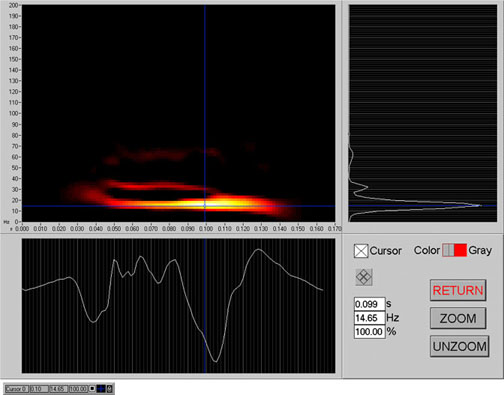Click the legend Z value field 100.00
504x395 pixels.
[78, 389]
